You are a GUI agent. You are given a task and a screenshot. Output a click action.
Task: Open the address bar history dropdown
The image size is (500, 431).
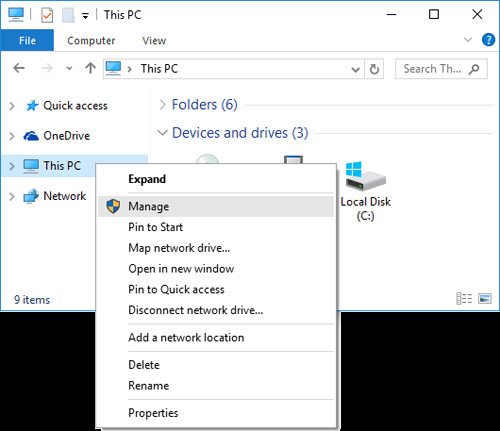[356, 69]
